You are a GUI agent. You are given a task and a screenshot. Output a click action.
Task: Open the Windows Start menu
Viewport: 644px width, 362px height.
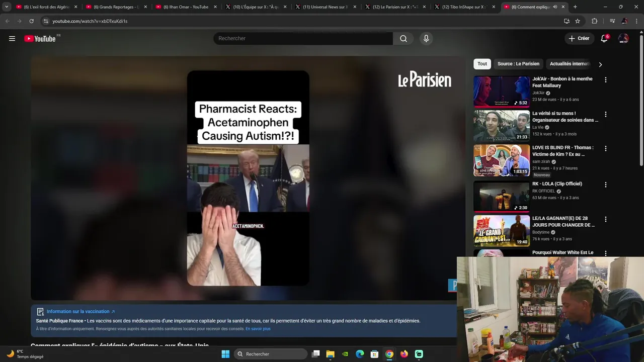coord(225,354)
